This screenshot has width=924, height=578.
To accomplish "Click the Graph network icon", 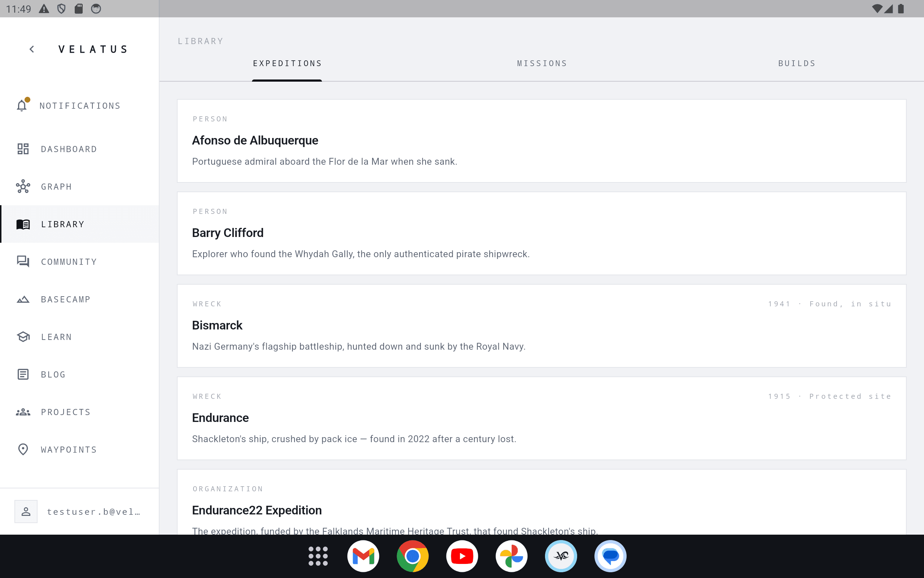I will pos(23,186).
